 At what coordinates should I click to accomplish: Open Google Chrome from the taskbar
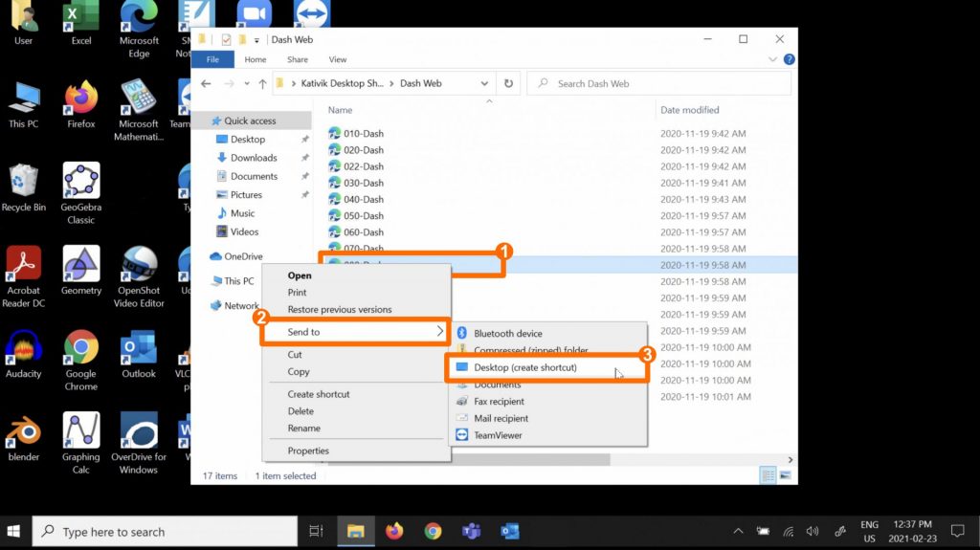(x=433, y=531)
